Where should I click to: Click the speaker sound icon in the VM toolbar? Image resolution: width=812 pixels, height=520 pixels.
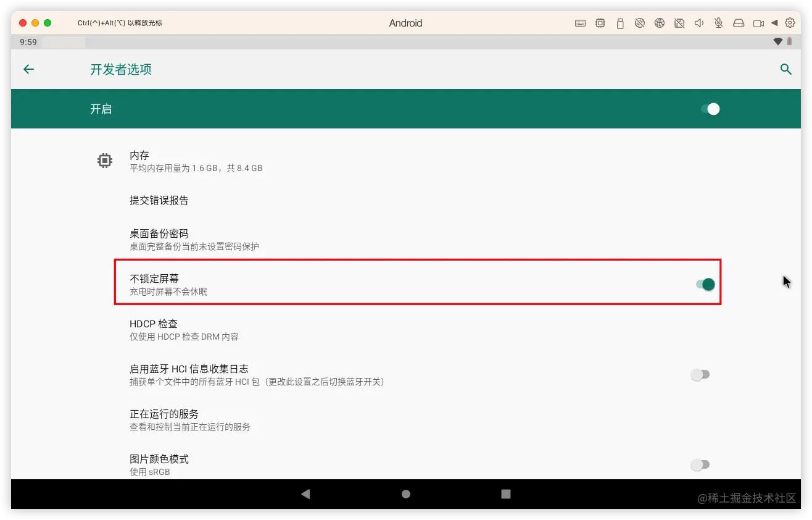(x=699, y=23)
